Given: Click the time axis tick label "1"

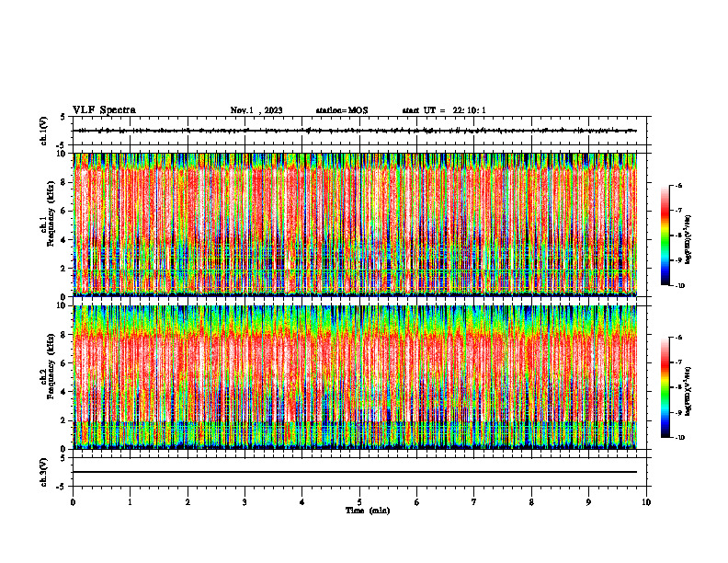Looking at the screenshot, I should point(130,502).
